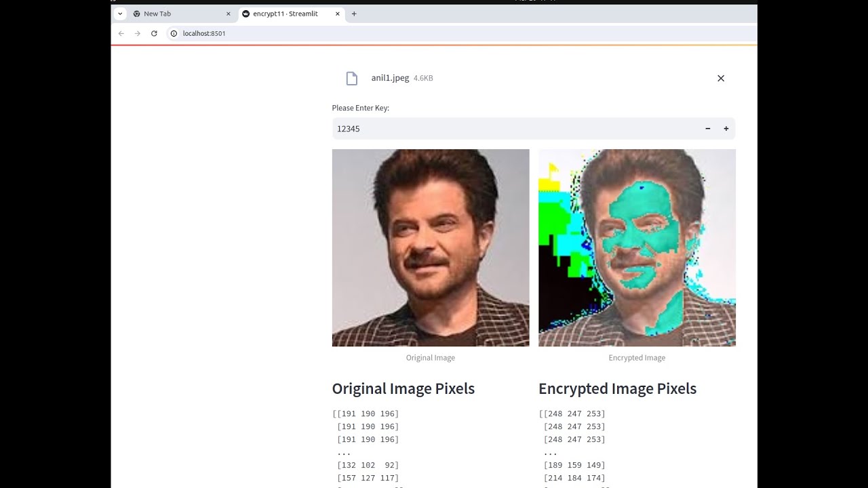Click the encrypted image thumbnail
The image size is (868, 488).
point(637,247)
